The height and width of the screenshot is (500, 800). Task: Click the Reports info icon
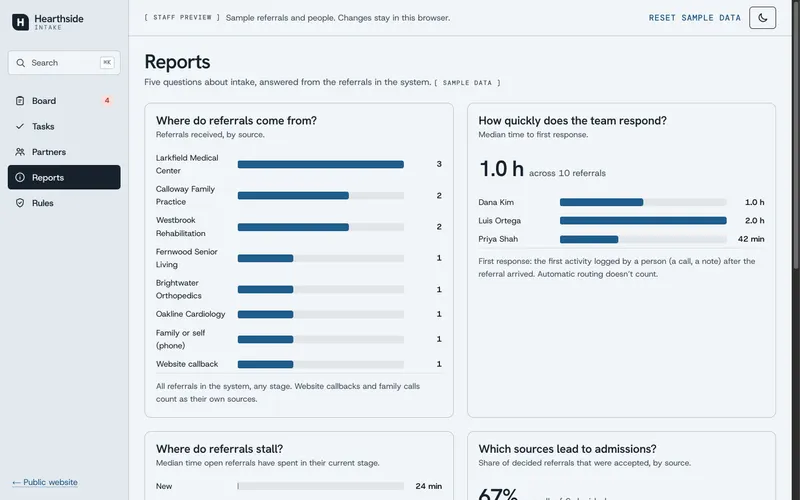click(x=20, y=177)
